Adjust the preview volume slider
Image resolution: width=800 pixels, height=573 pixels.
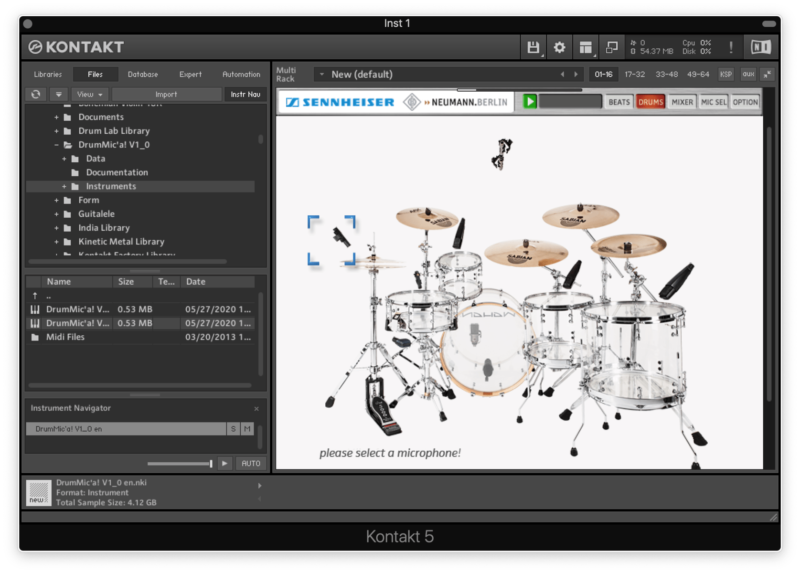click(x=180, y=463)
